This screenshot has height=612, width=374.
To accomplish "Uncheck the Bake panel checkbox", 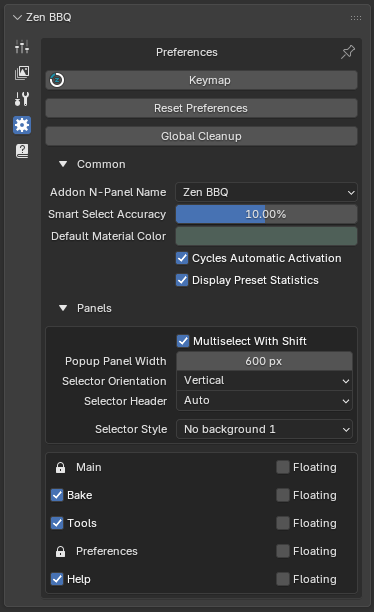I will tap(57, 495).
